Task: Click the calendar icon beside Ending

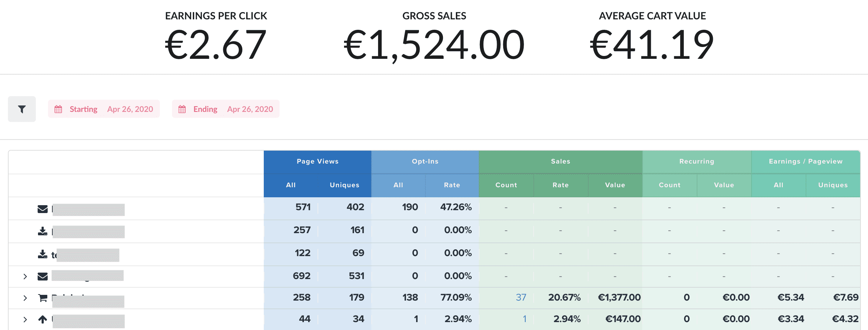Action: (182, 109)
